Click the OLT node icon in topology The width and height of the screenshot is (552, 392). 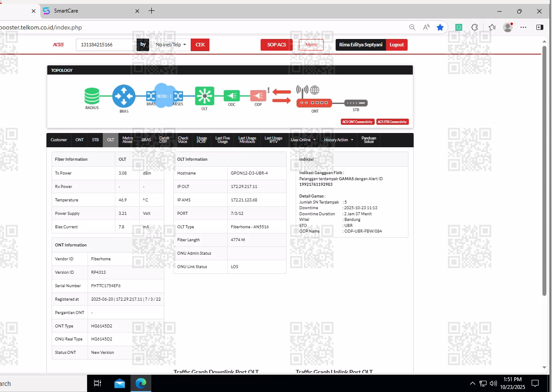tap(205, 96)
